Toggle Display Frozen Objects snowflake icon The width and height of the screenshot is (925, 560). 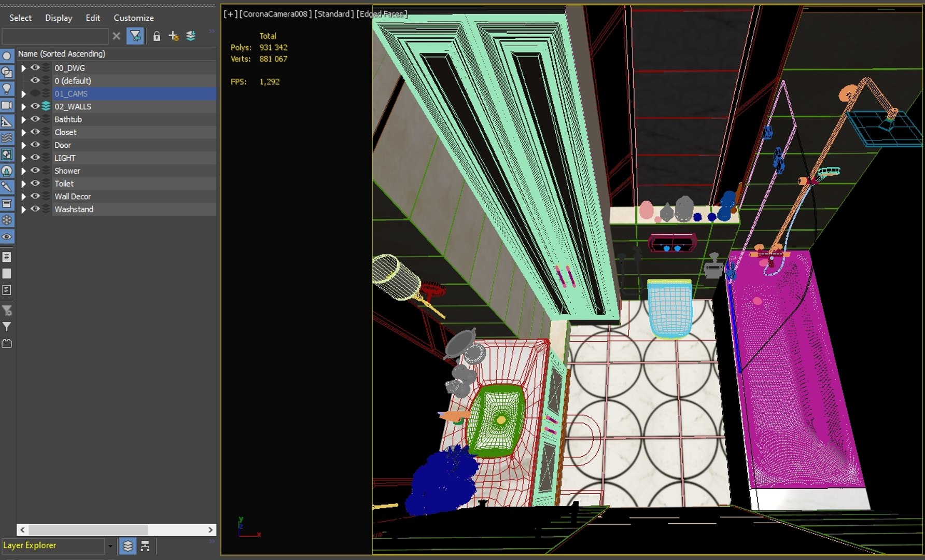(7, 220)
